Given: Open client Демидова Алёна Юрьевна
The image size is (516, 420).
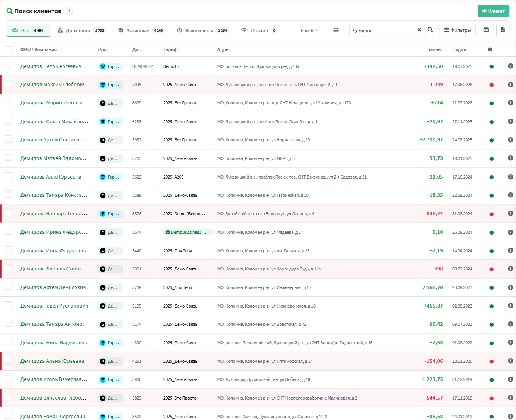Looking at the screenshot, I should tap(52, 361).
